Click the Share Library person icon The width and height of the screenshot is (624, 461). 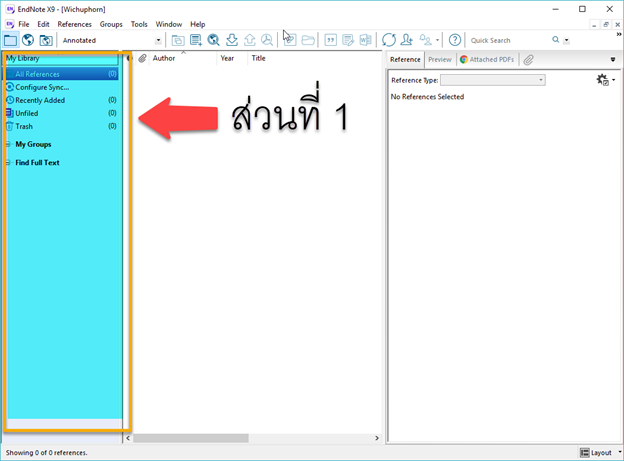407,40
